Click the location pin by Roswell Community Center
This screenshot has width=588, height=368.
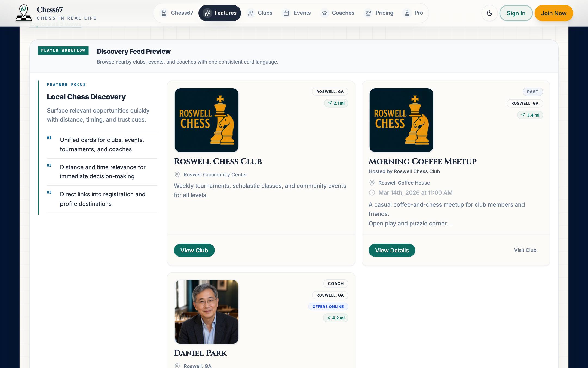pyautogui.click(x=177, y=175)
